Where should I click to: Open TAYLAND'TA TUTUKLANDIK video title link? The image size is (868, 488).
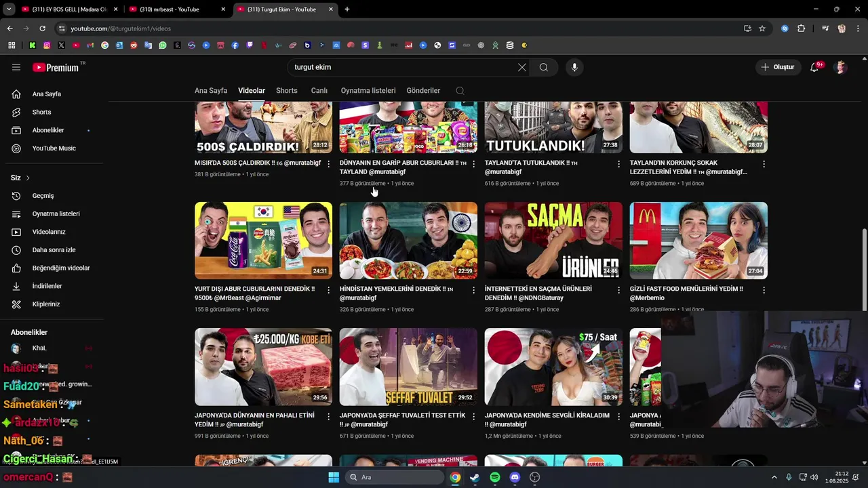tap(531, 167)
